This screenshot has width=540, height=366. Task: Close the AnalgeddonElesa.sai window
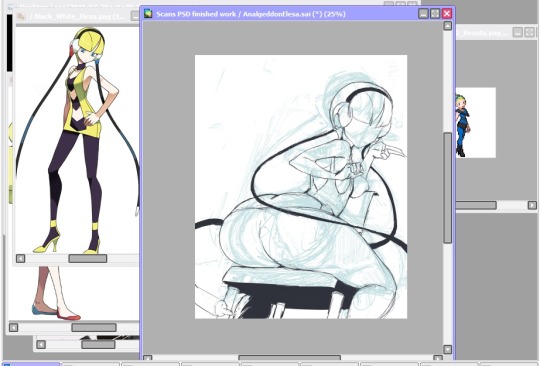(x=447, y=14)
